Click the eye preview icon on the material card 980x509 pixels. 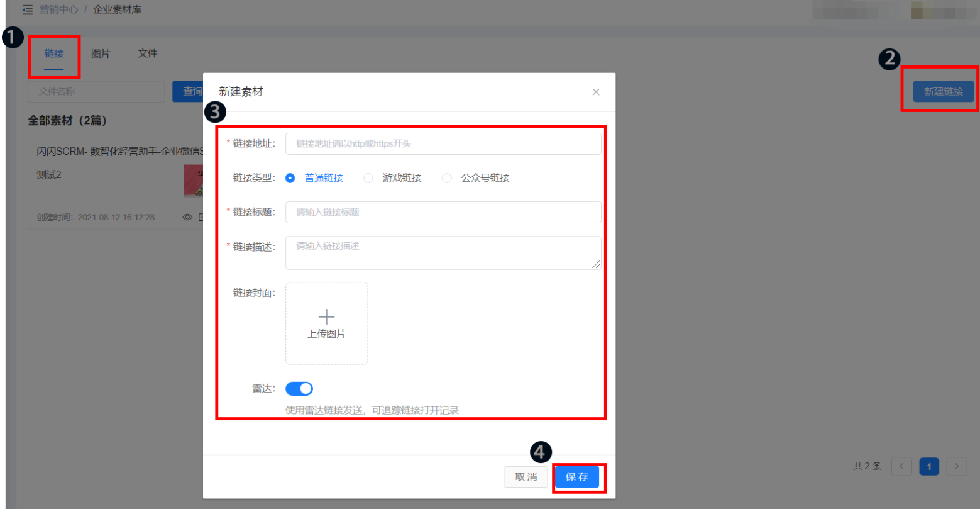point(187,216)
